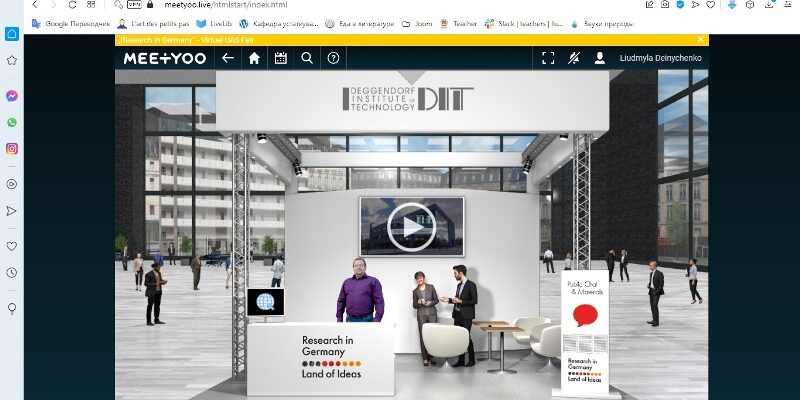
Task: Toggle the muted sound icon
Action: pyautogui.click(x=573, y=58)
